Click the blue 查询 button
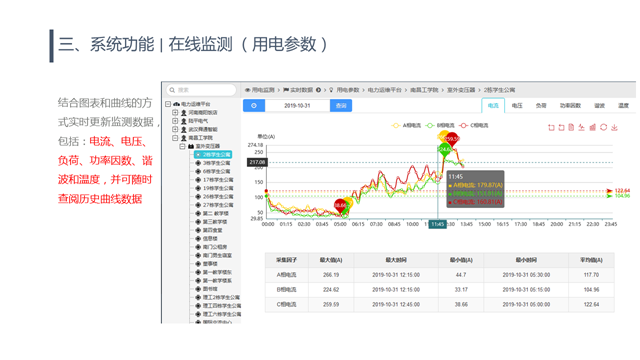The image size is (640, 360). (341, 105)
